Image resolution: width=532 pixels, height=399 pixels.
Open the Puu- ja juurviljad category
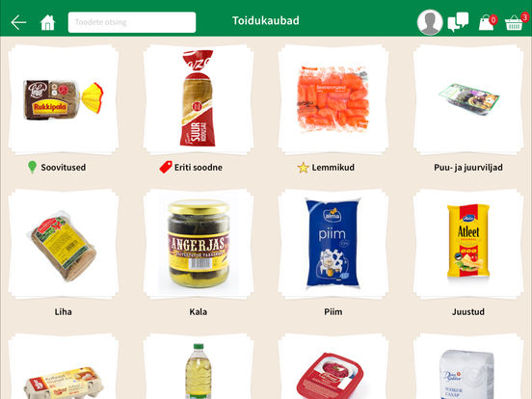click(468, 99)
